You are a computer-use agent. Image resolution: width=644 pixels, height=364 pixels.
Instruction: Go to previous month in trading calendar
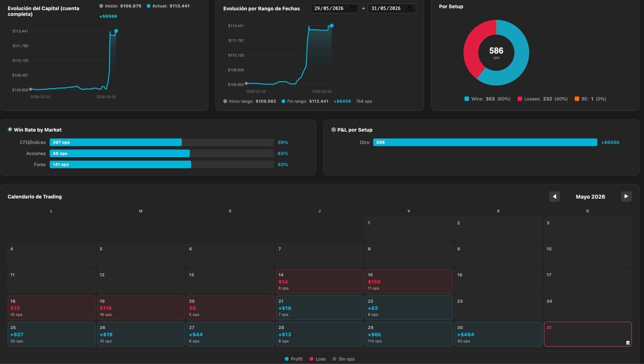click(554, 196)
